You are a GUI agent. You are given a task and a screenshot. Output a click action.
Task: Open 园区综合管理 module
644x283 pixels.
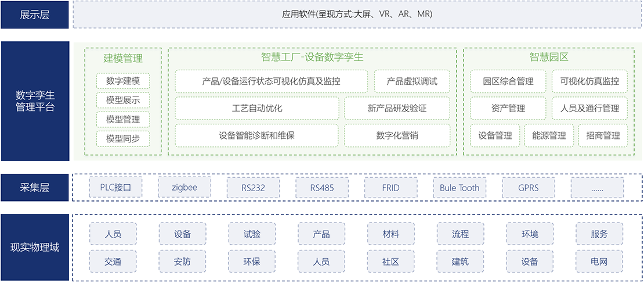(x=508, y=81)
